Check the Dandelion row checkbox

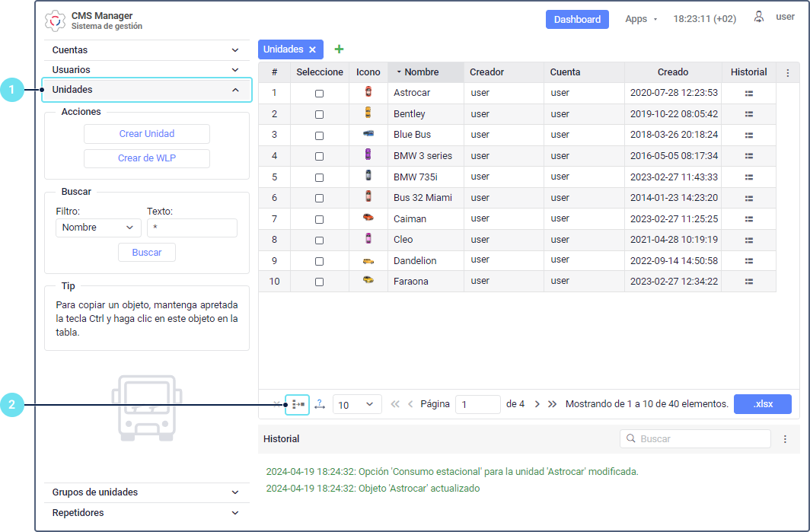[x=319, y=261]
